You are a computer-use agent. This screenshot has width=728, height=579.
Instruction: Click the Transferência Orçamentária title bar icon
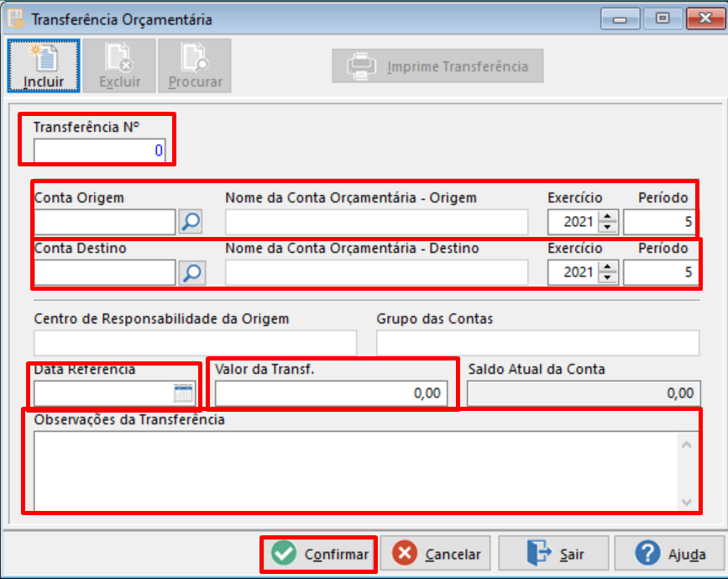tap(15, 18)
